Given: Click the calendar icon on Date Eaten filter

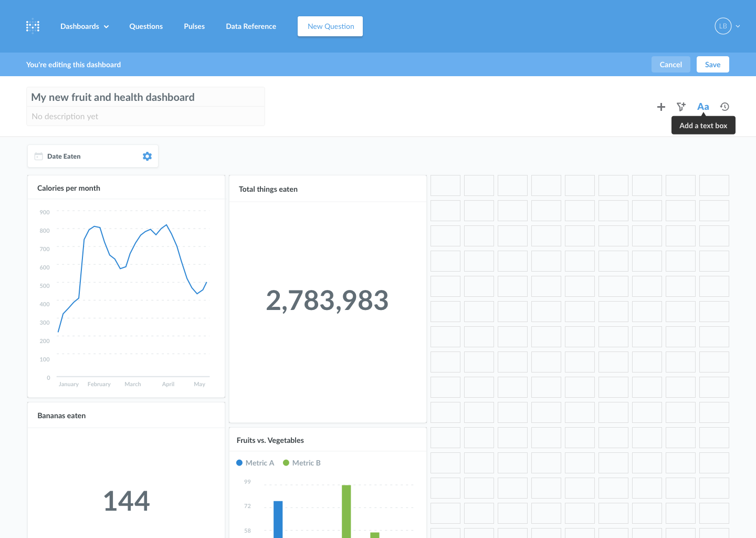Looking at the screenshot, I should [x=38, y=156].
